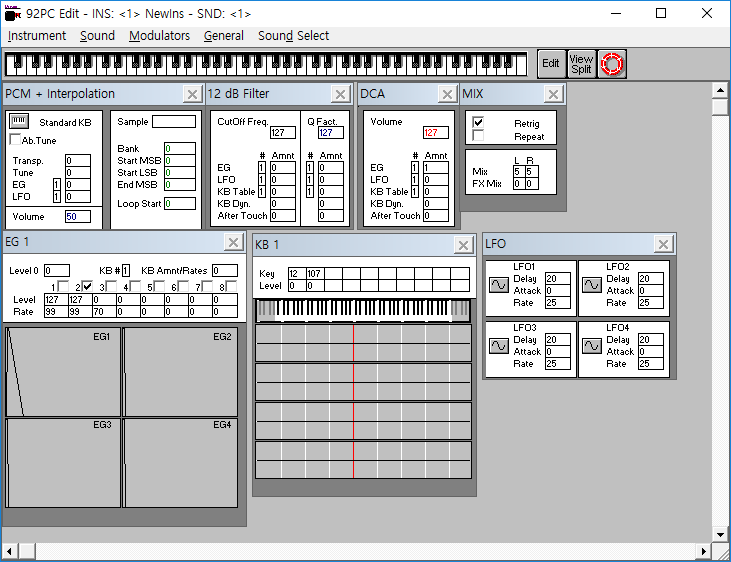Click the 92PC application title icon

pos(13,14)
